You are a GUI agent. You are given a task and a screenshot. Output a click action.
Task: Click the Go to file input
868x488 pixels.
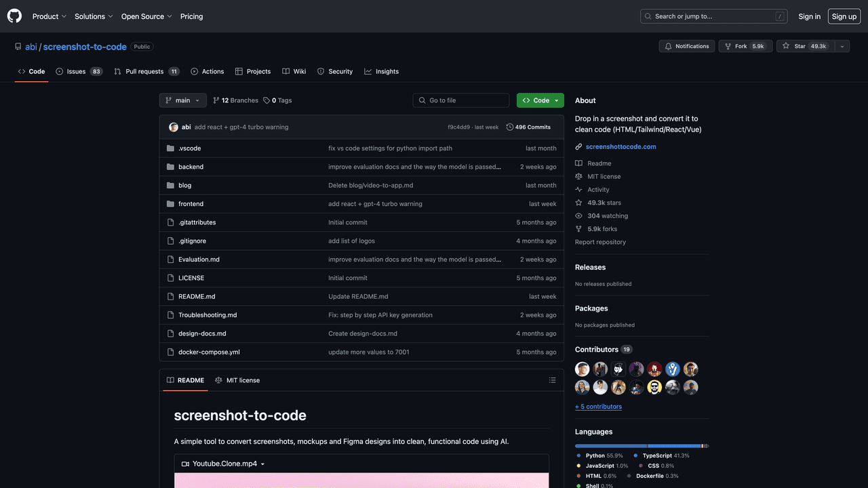(x=461, y=100)
